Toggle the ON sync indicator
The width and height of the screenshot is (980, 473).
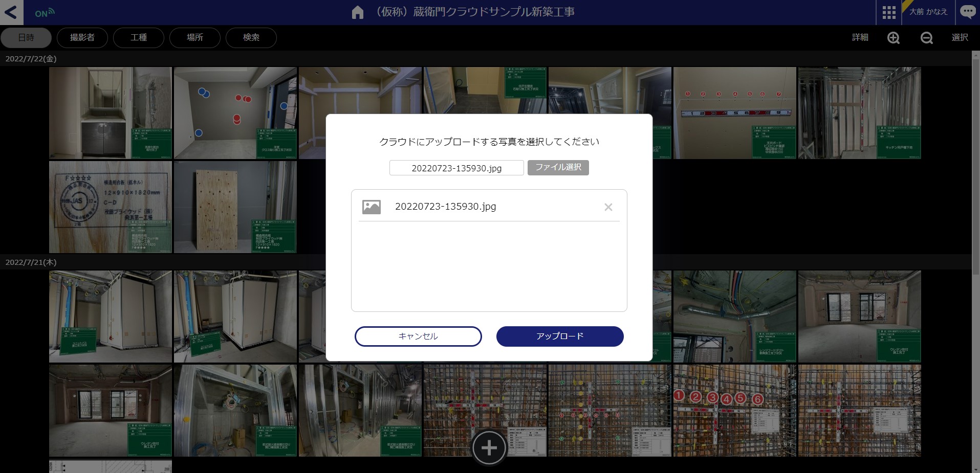click(x=45, y=13)
